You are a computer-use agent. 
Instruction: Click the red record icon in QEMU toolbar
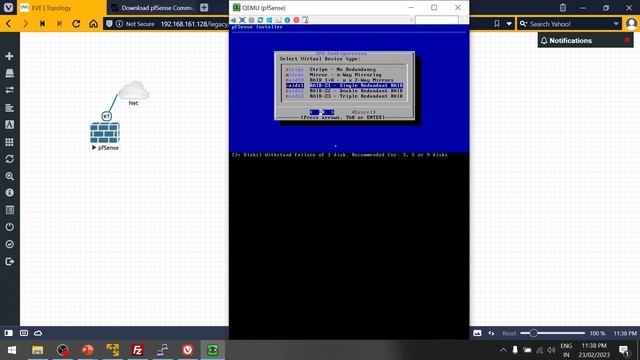tap(296, 20)
